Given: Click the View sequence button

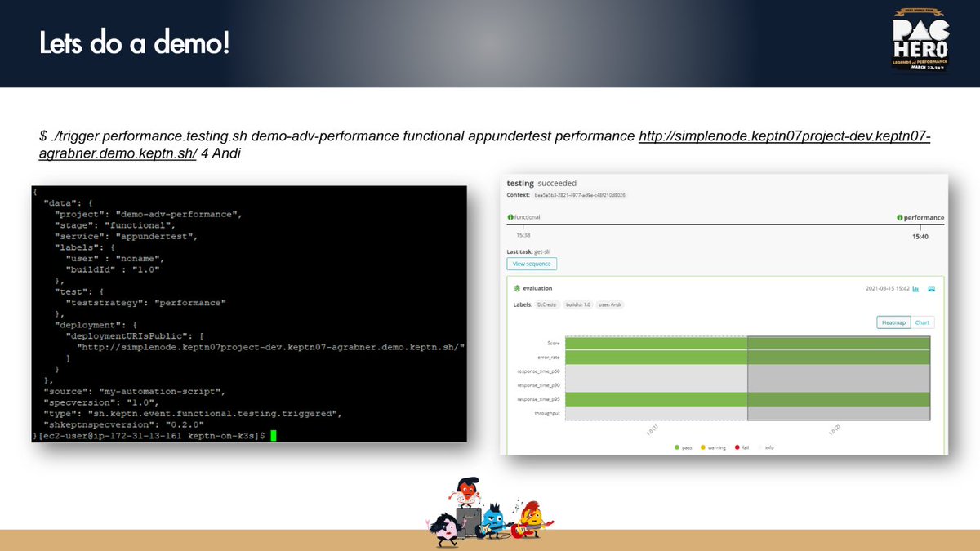Looking at the screenshot, I should point(532,264).
